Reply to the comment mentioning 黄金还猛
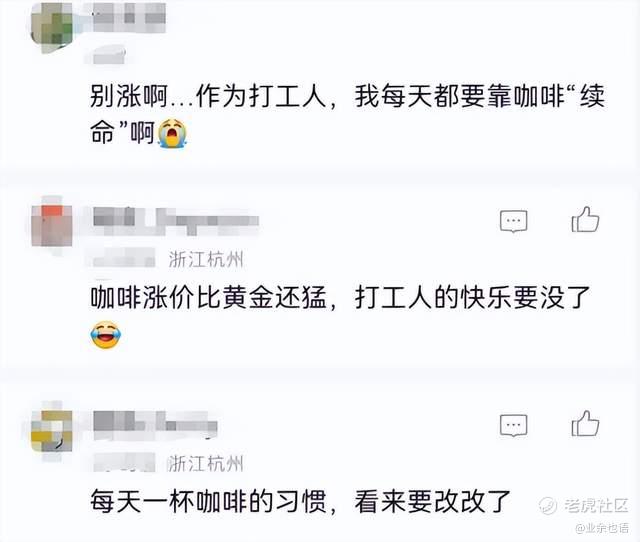The height and width of the screenshot is (542, 640). point(513,221)
